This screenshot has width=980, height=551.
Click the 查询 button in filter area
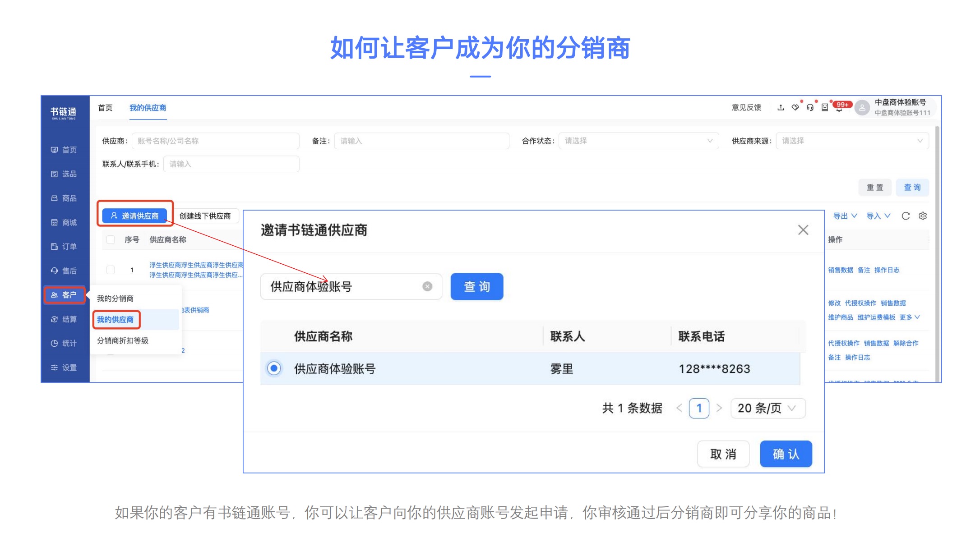pyautogui.click(x=912, y=188)
